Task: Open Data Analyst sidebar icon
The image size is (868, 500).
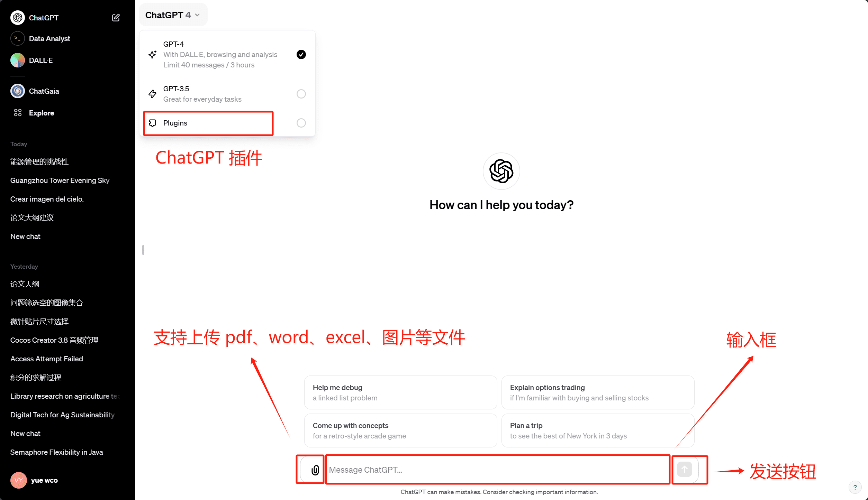Action: 17,38
